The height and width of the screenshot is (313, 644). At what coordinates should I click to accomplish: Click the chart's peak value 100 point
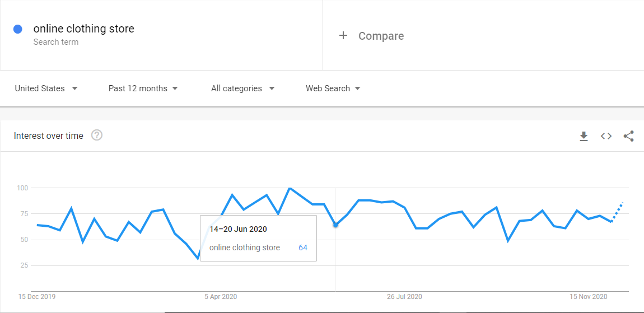(x=290, y=188)
